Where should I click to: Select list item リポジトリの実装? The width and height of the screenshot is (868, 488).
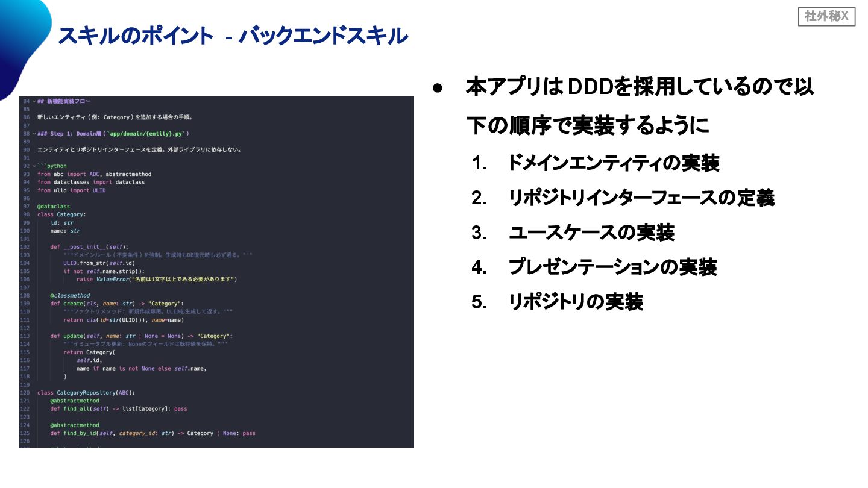576,302
